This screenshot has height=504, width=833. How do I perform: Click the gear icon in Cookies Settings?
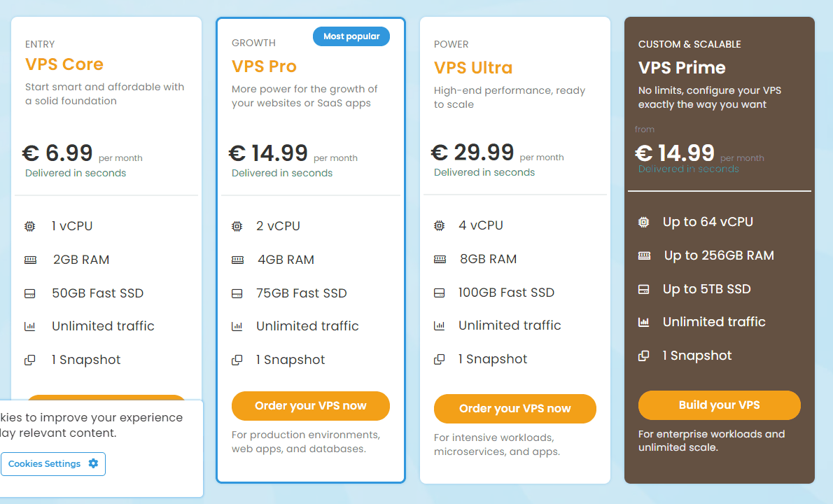94,463
